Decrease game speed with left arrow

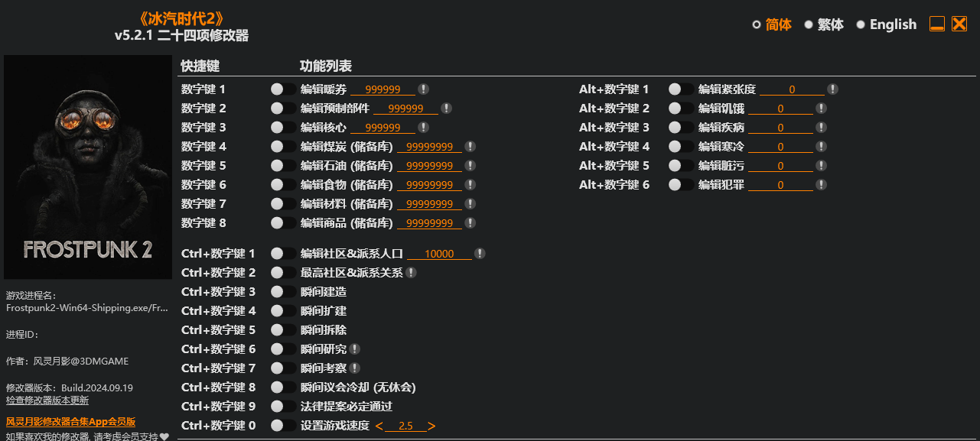coord(379,426)
